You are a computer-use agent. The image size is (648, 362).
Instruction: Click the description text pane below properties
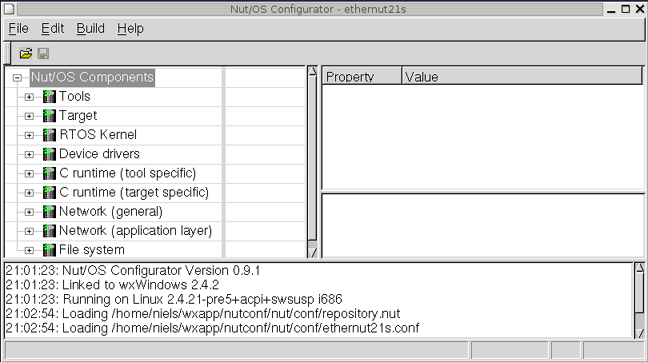[x=482, y=226]
